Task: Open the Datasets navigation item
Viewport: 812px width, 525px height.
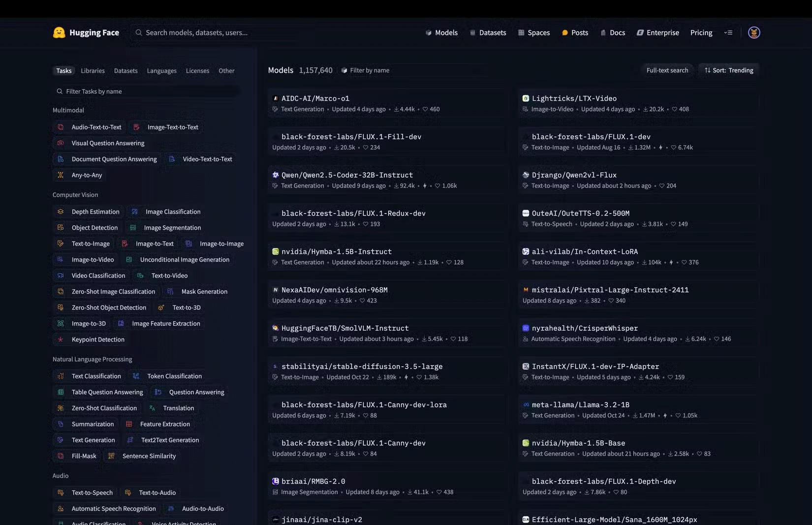Action: pos(487,32)
